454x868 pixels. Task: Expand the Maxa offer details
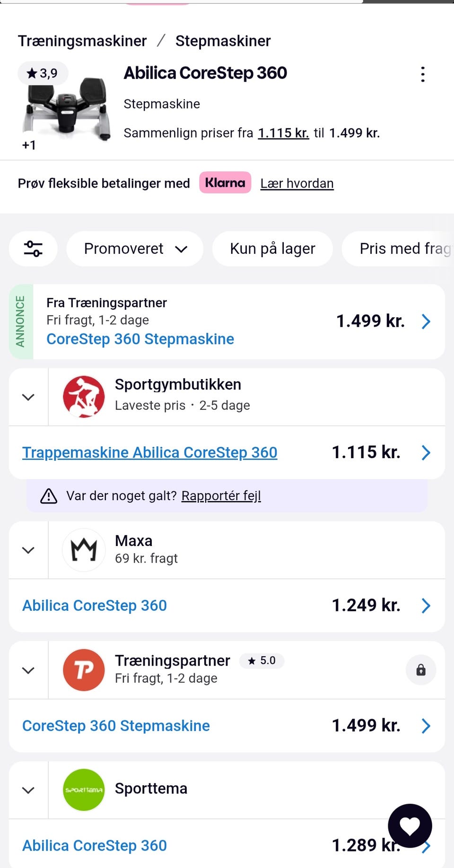click(x=28, y=550)
